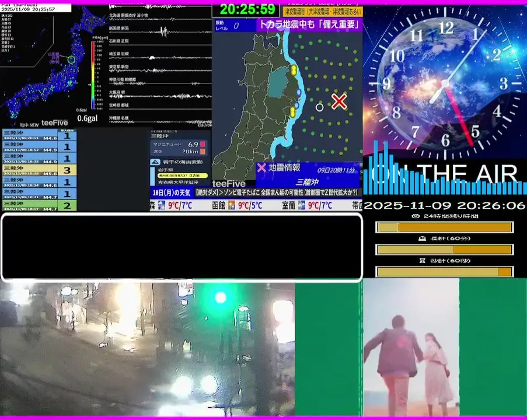Click the 石川県 正院 waveform label

119,41
